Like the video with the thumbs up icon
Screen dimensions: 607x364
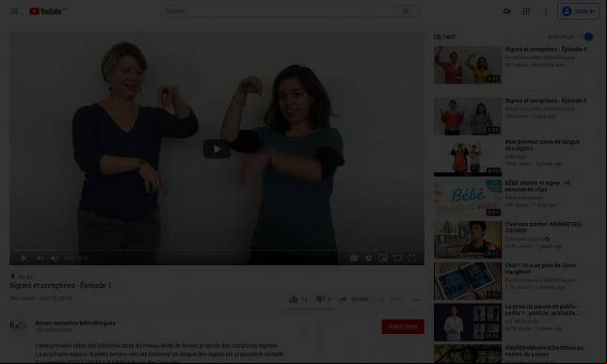tap(294, 298)
